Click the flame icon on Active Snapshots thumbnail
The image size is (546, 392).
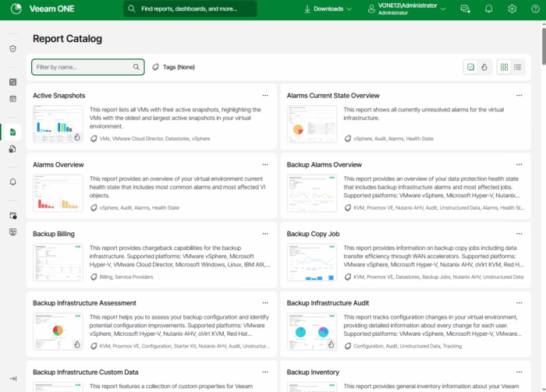pos(77,137)
